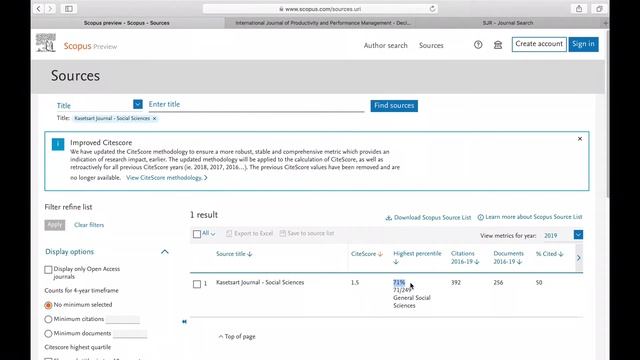Open the Safari share icon

click(x=579, y=9)
